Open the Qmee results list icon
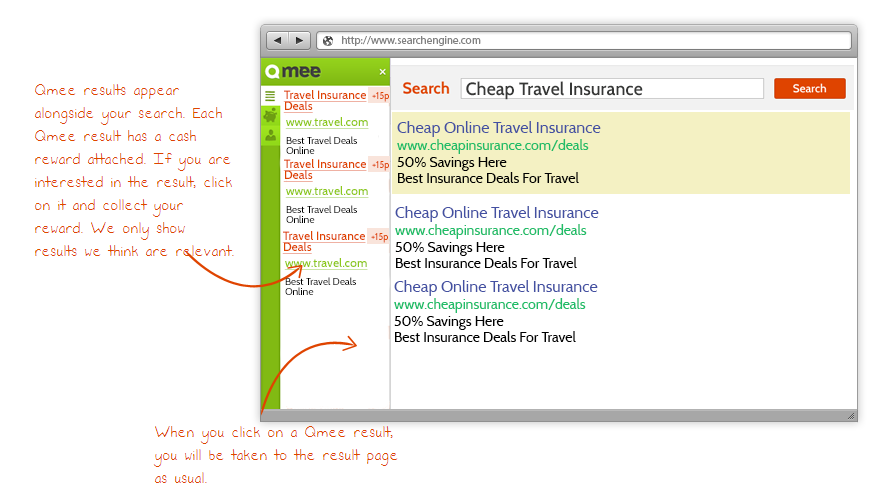The image size is (885, 488). point(270,96)
